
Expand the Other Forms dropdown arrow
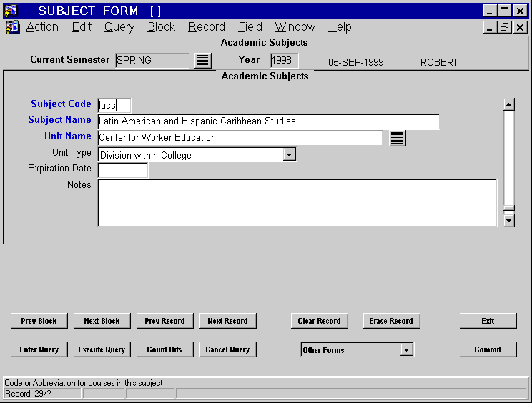[406, 349]
